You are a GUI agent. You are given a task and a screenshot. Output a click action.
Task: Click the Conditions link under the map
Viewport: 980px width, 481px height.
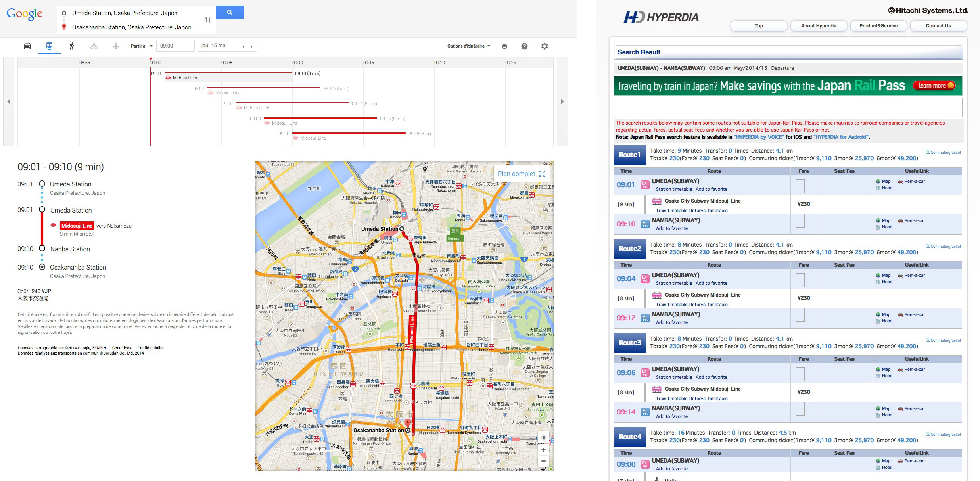tap(122, 348)
